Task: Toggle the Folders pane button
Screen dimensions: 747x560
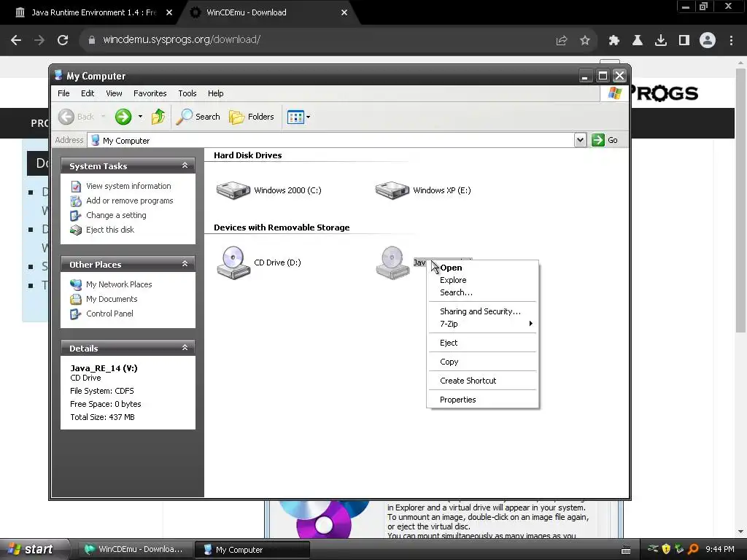Action: point(252,117)
